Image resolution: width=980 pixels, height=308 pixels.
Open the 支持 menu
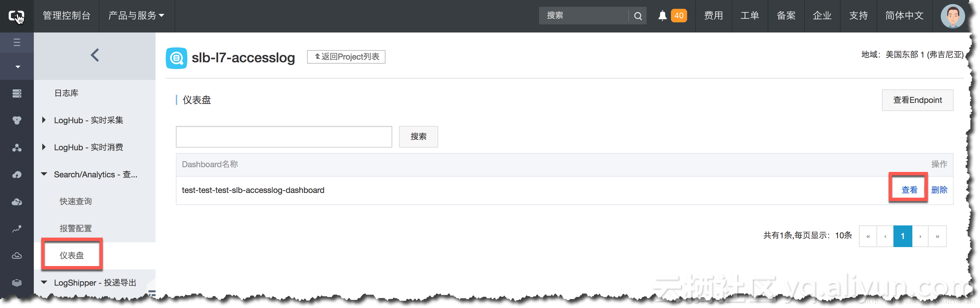[858, 16]
